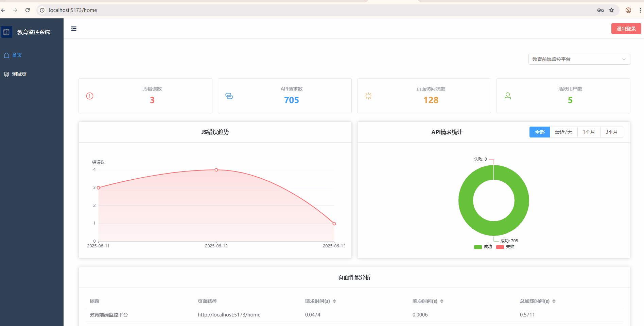Click the 2025-06-13 data point on error chart
Viewport: 644px width, 326px height.
(x=334, y=224)
